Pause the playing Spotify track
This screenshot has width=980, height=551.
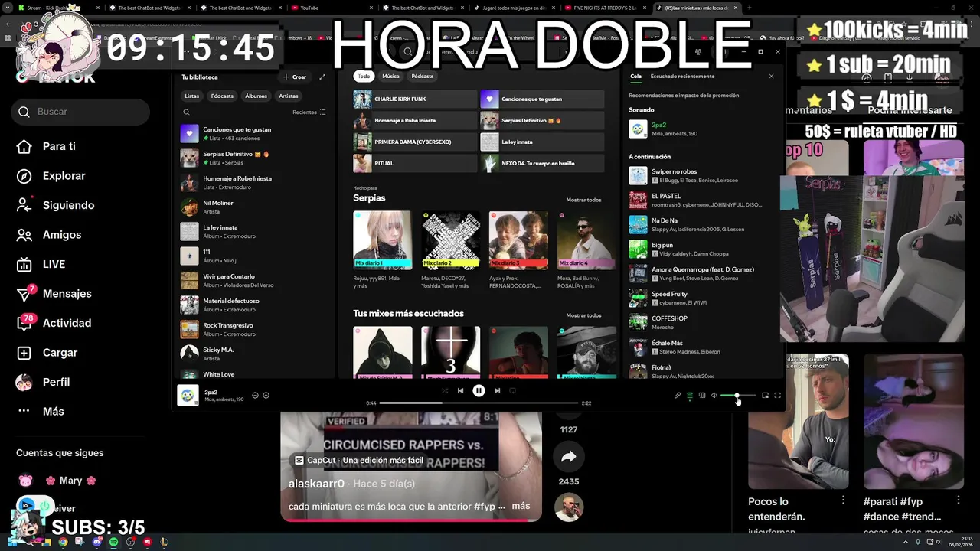point(479,390)
